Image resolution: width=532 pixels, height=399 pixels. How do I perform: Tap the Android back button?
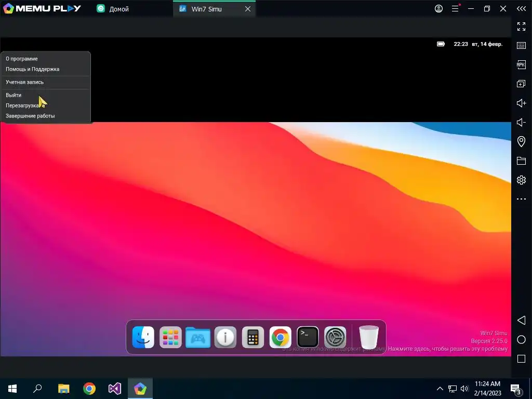pyautogui.click(x=521, y=320)
